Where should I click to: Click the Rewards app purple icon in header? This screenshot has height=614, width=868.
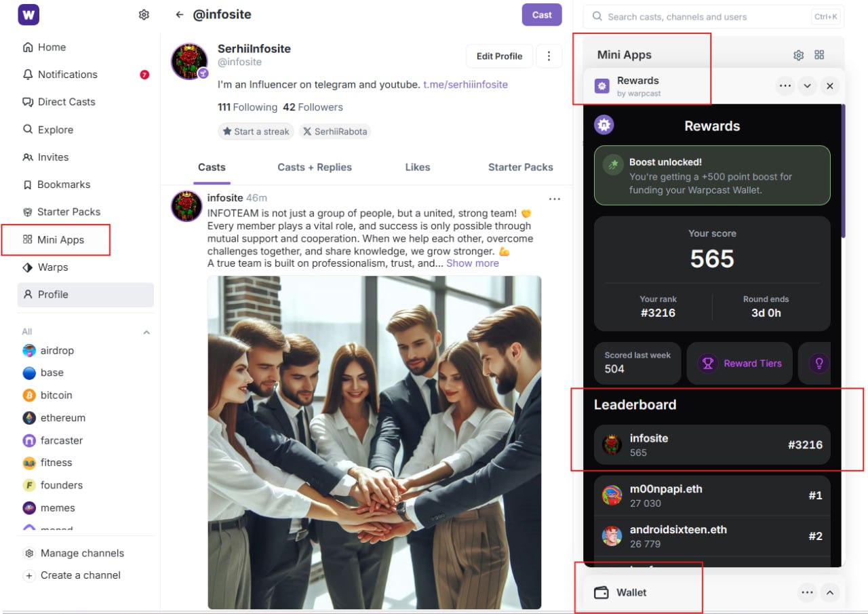point(601,86)
